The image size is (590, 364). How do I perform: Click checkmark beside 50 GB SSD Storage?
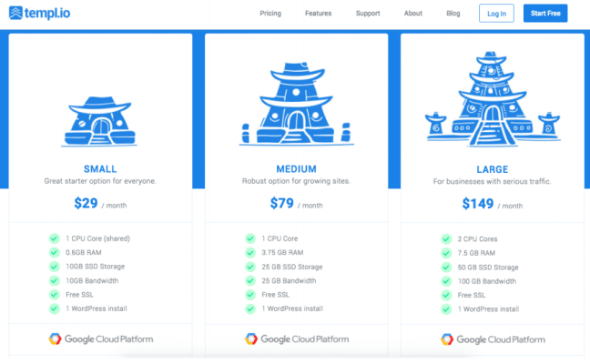pos(446,267)
